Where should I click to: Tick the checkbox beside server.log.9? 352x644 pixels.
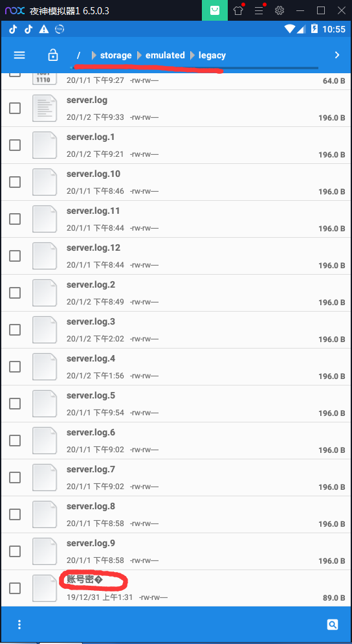[15, 551]
